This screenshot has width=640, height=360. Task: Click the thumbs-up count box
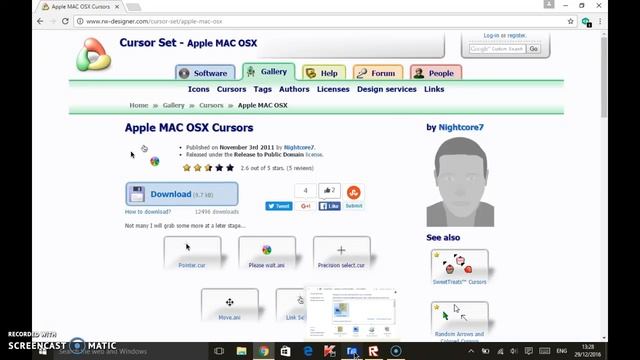(x=329, y=191)
